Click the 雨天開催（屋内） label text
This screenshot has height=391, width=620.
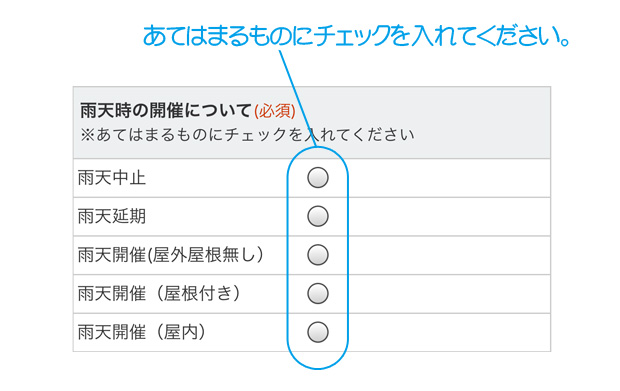click(142, 332)
